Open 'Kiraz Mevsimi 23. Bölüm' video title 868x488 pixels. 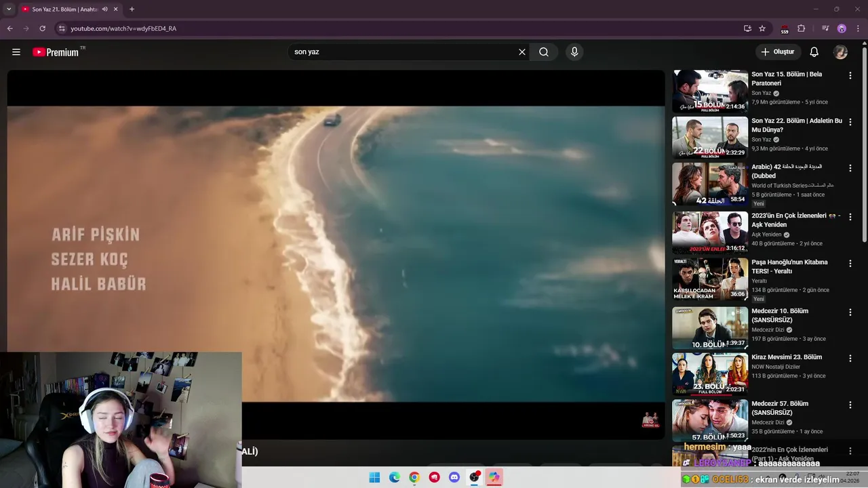(x=787, y=357)
